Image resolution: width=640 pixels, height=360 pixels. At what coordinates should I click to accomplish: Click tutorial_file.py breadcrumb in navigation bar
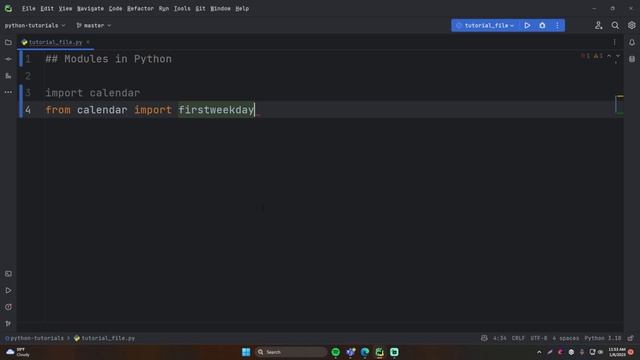point(104,338)
